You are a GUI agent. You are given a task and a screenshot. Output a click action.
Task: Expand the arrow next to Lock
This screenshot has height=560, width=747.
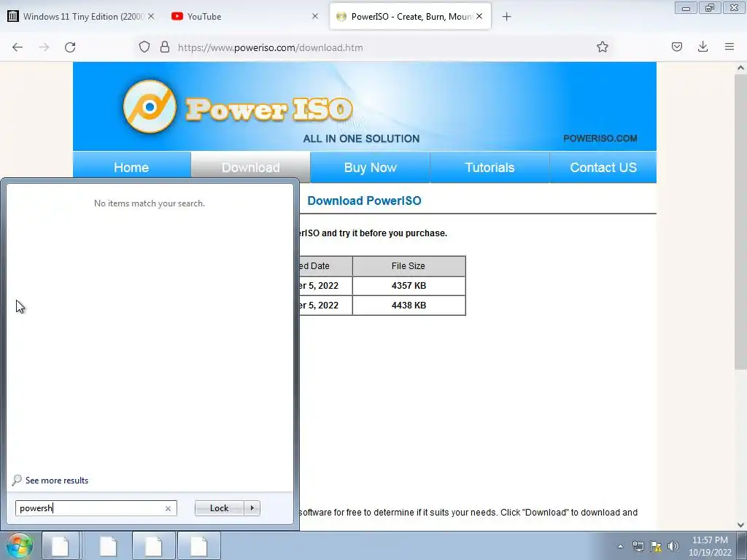click(x=252, y=508)
